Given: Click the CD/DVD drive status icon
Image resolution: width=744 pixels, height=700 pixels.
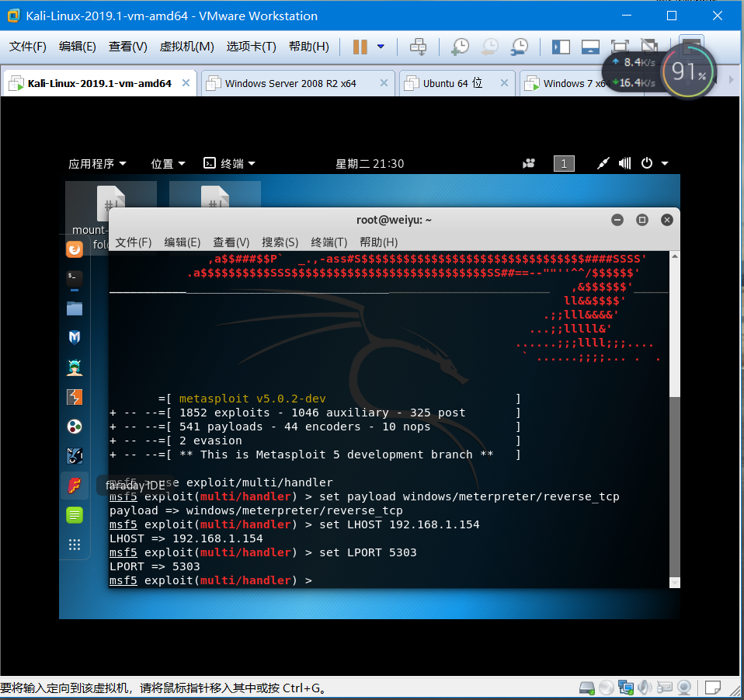Looking at the screenshot, I should [x=606, y=688].
